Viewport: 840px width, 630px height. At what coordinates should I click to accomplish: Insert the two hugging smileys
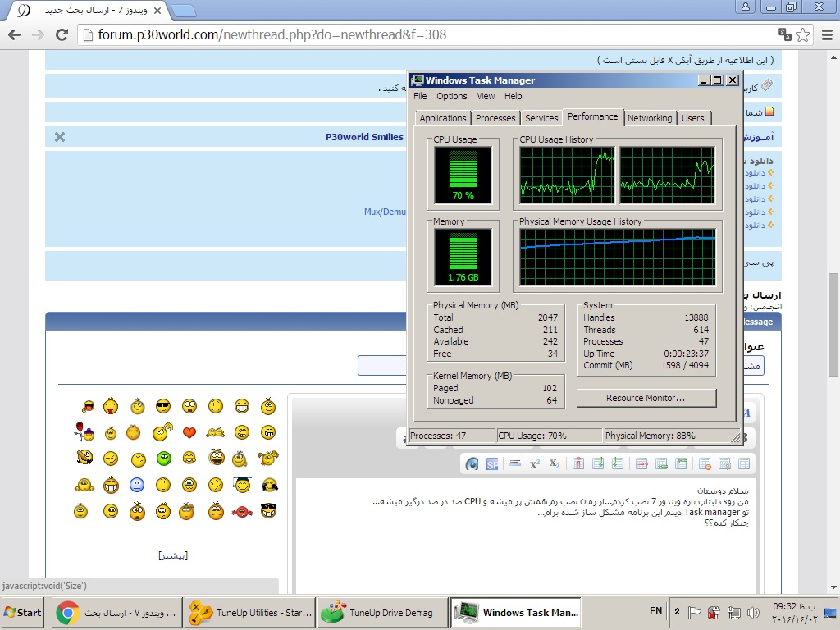click(216, 432)
